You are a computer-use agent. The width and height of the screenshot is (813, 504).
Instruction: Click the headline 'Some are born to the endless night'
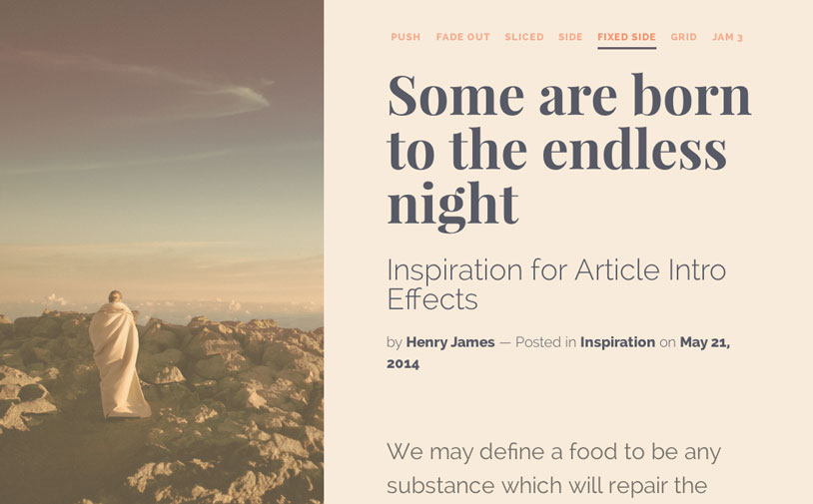coord(567,148)
